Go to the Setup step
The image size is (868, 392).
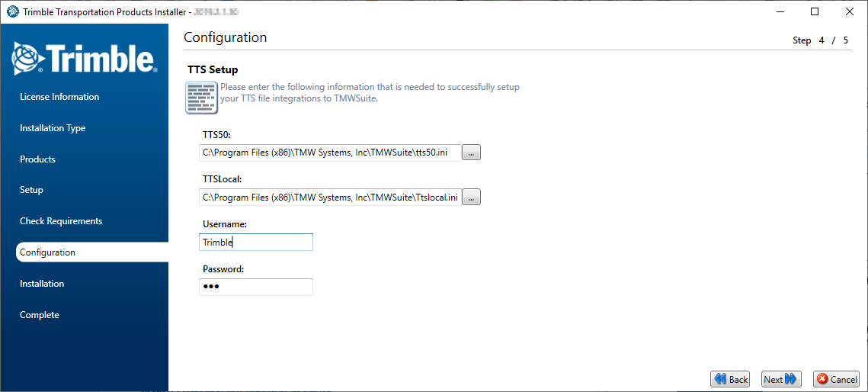tap(31, 190)
